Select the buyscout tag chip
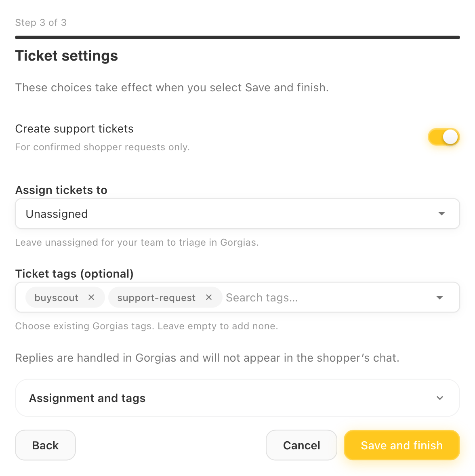The height and width of the screenshot is (476, 475). pos(57,297)
